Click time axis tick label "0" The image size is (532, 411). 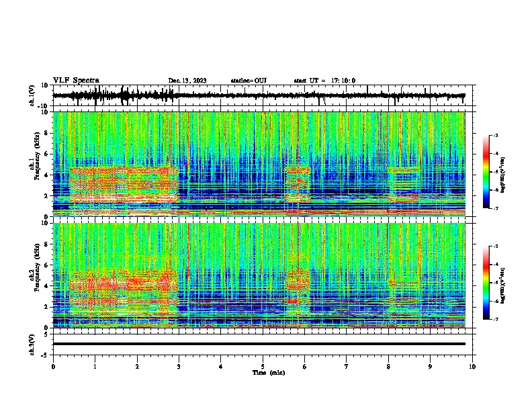pos(53,367)
